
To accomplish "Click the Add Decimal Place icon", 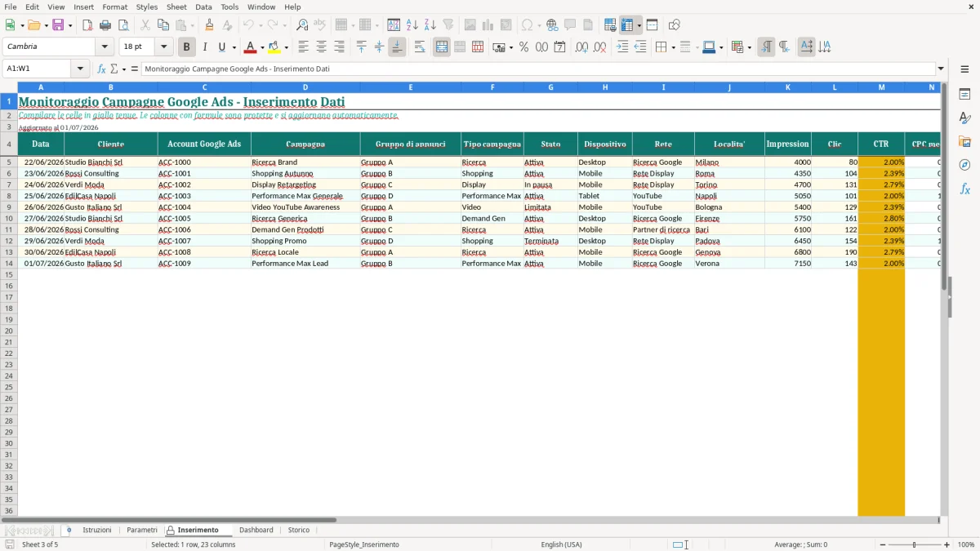I will coord(581,47).
